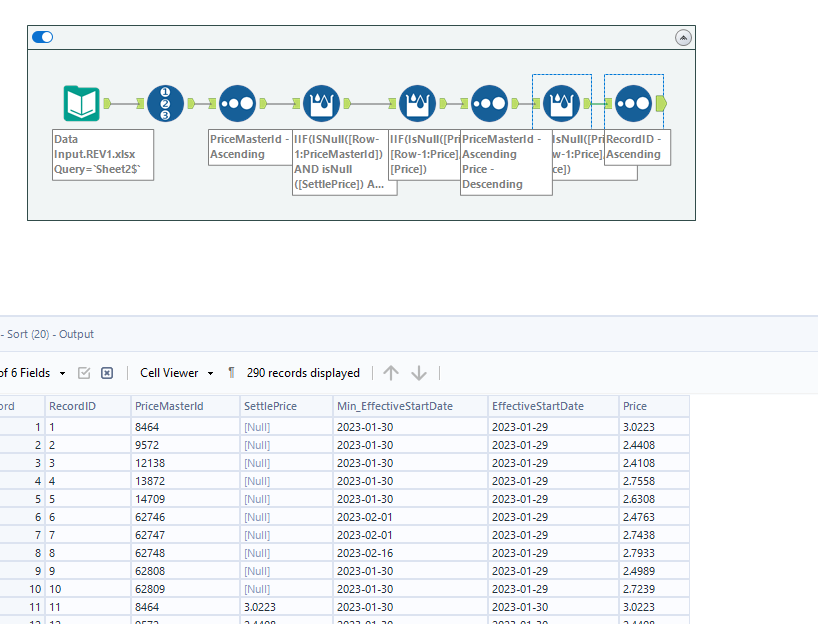Click the down arrow to next record
Screen dimensions: 818x624
pos(419,373)
